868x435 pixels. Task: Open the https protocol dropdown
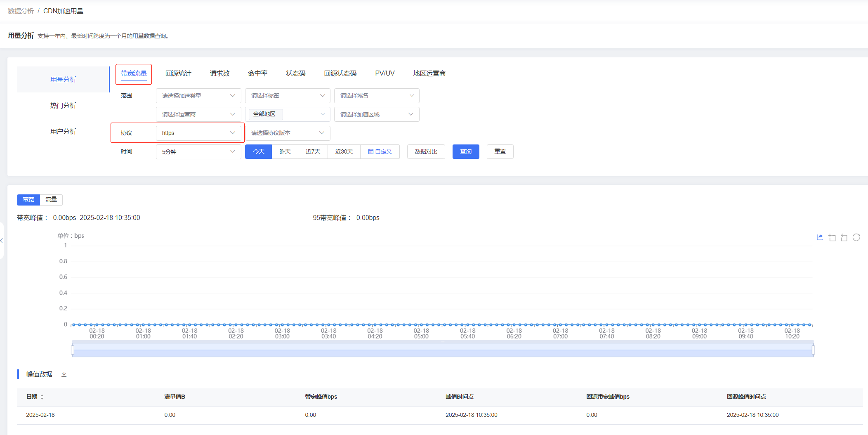[198, 133]
